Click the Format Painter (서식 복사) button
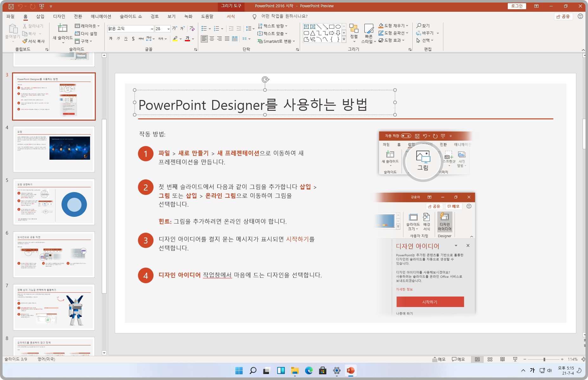Viewport: 588px width, 380px height. point(34,41)
